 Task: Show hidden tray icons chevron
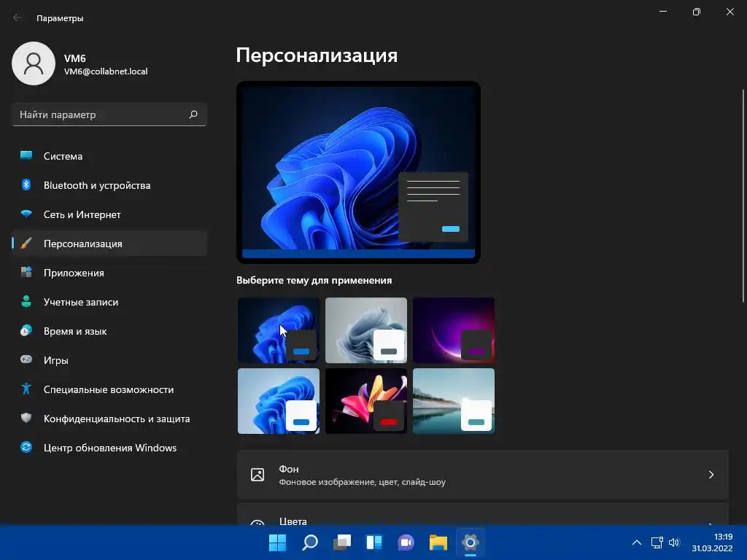pyautogui.click(x=636, y=542)
